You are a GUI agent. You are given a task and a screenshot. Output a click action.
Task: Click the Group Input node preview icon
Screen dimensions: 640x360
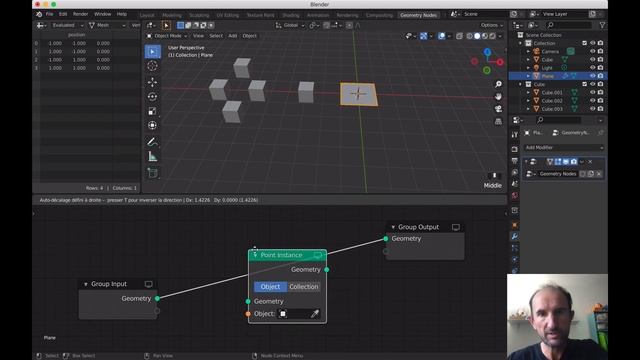pyautogui.click(x=148, y=284)
